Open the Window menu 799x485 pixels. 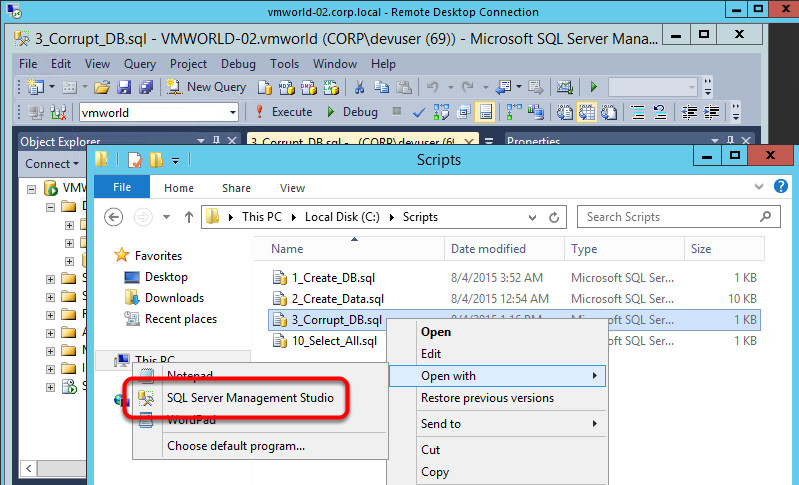pyautogui.click(x=335, y=64)
